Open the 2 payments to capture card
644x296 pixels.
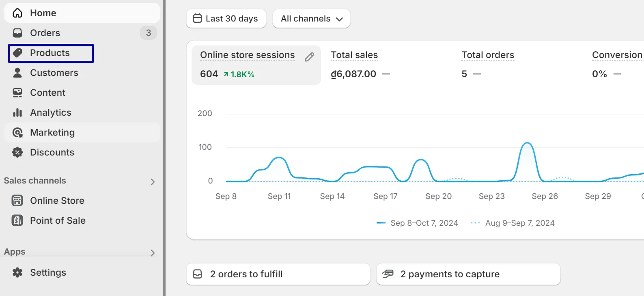click(468, 274)
